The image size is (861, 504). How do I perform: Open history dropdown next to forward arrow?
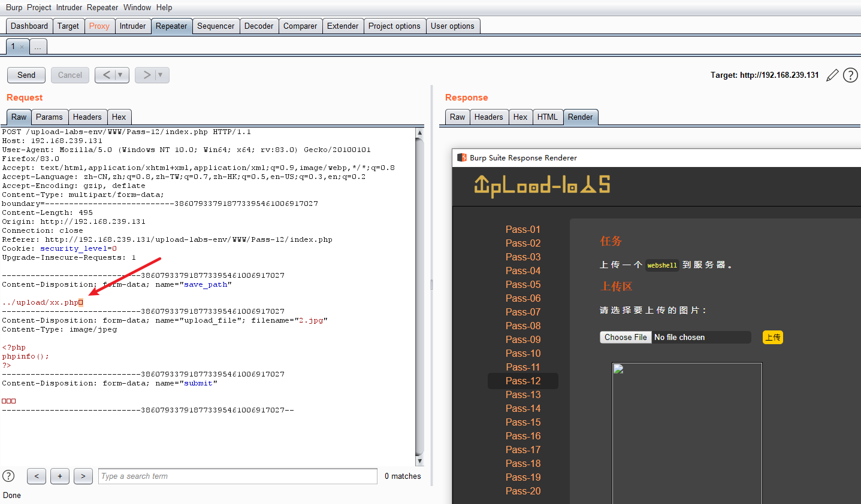pos(161,75)
